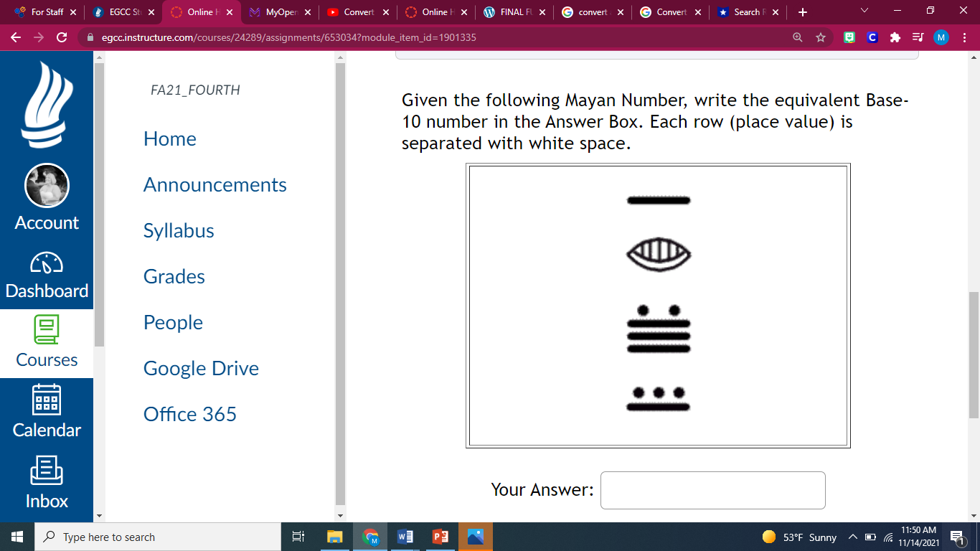Open the taskbar clock showing 11:50 AM

tap(918, 537)
